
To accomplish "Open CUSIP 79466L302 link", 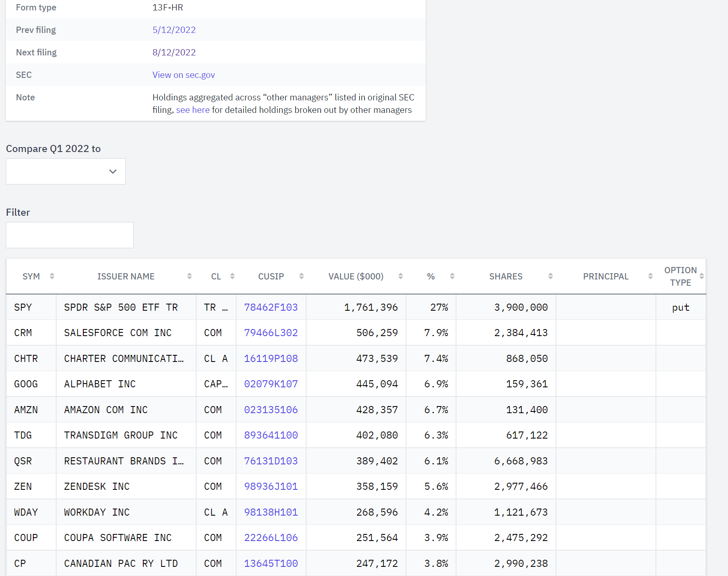I will point(271,333).
